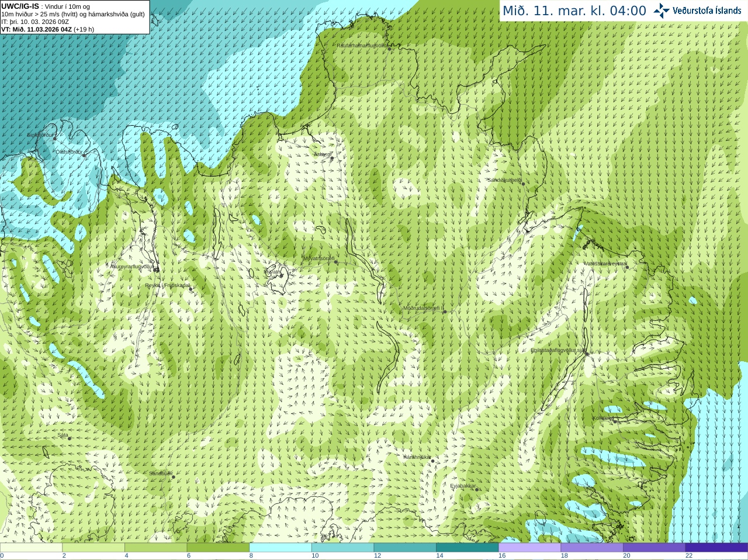Screen dimensions: 748x560
Task: Click the legend value label '22'
Action: tap(689, 556)
